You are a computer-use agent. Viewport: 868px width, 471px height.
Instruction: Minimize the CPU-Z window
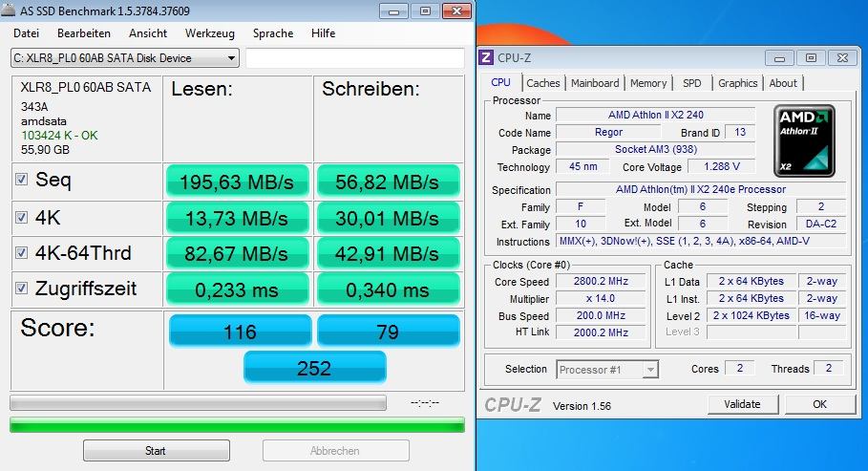click(x=779, y=57)
